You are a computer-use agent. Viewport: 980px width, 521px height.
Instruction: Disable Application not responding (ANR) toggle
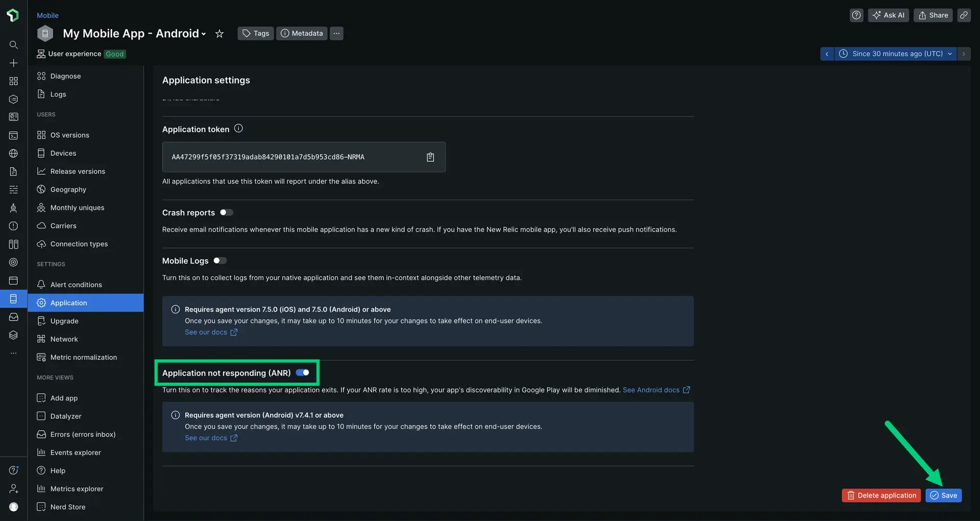(303, 373)
